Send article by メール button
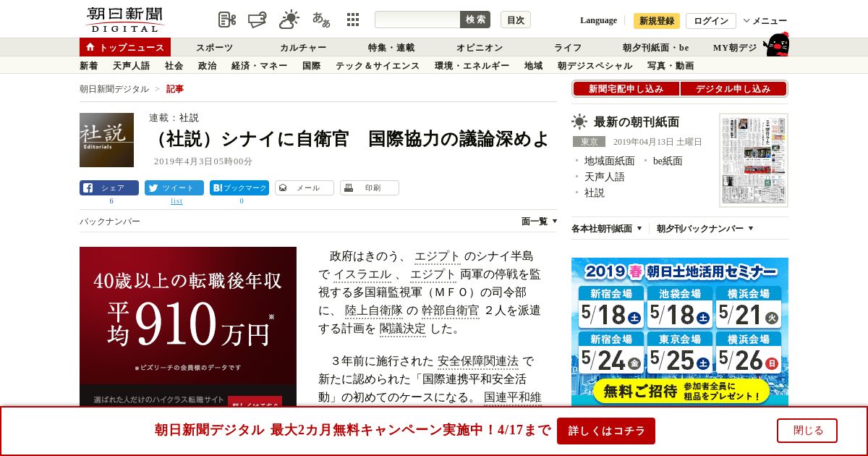The width and height of the screenshot is (868, 456). coord(305,188)
